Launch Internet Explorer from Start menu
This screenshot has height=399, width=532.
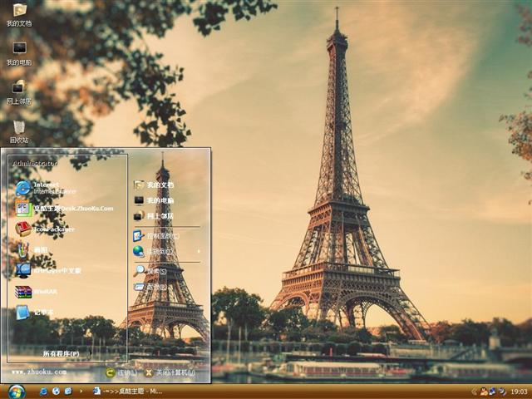pyautogui.click(x=47, y=188)
